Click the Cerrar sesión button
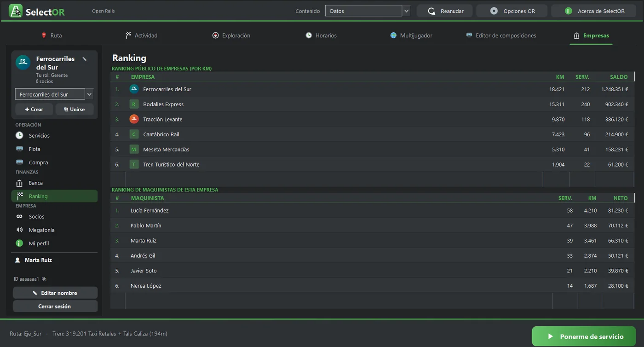The height and width of the screenshot is (347, 644). point(55,306)
